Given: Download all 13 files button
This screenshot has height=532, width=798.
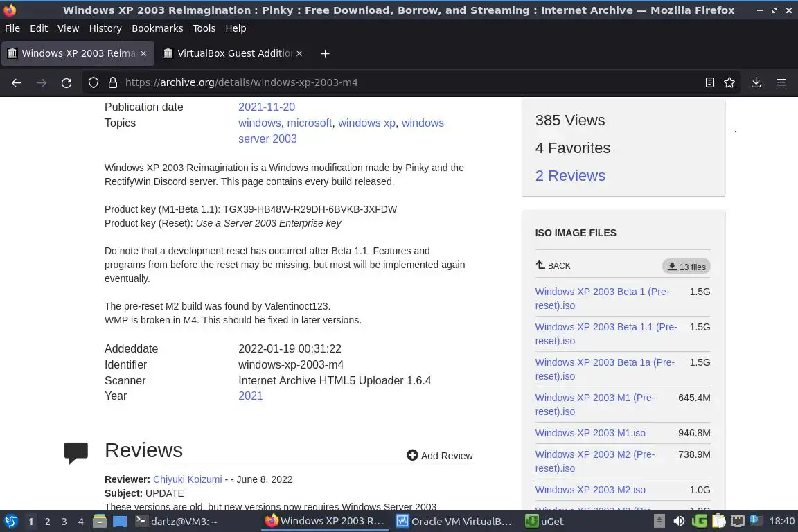Looking at the screenshot, I should coord(686,266).
